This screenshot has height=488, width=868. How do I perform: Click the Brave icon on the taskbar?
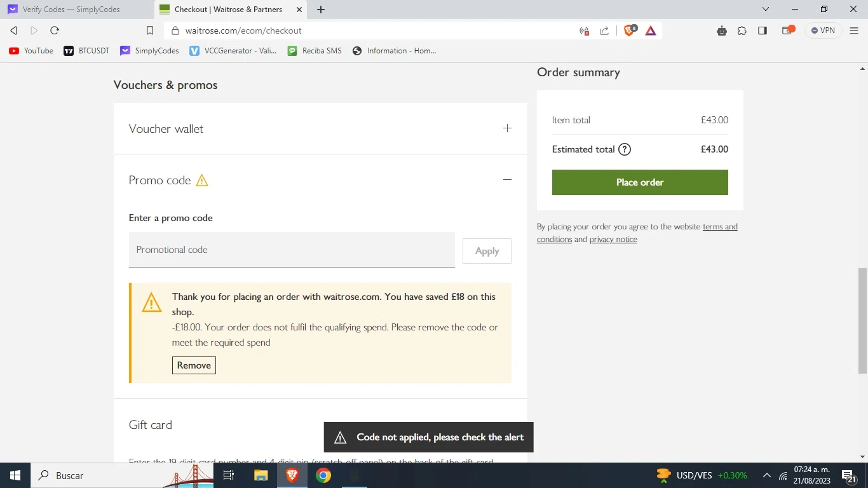292,475
